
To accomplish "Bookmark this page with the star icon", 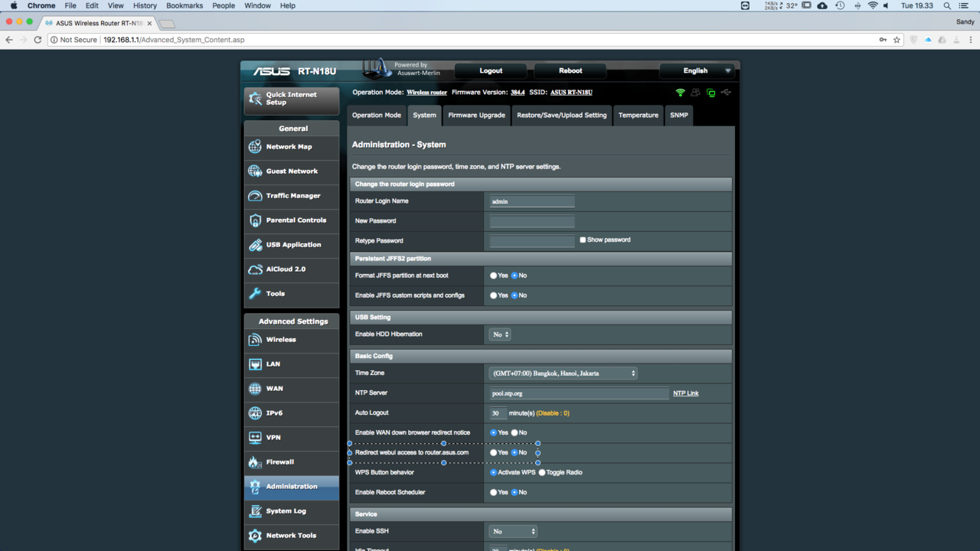I will click(x=897, y=40).
